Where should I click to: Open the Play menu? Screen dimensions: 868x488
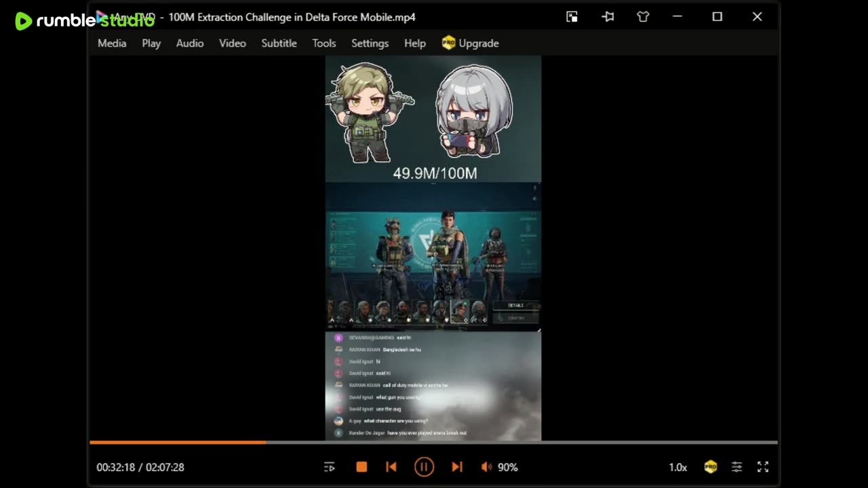click(x=151, y=43)
